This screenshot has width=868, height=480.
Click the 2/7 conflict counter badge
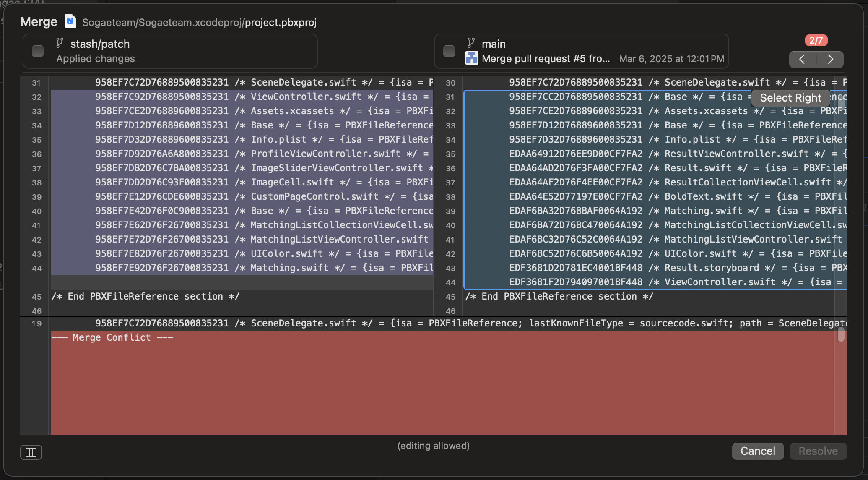pos(816,40)
